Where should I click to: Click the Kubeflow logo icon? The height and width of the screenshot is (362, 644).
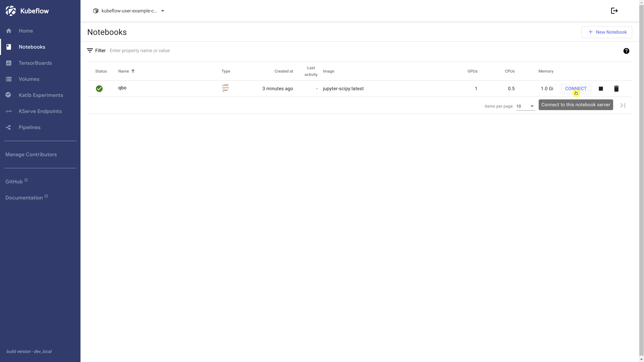11,11
